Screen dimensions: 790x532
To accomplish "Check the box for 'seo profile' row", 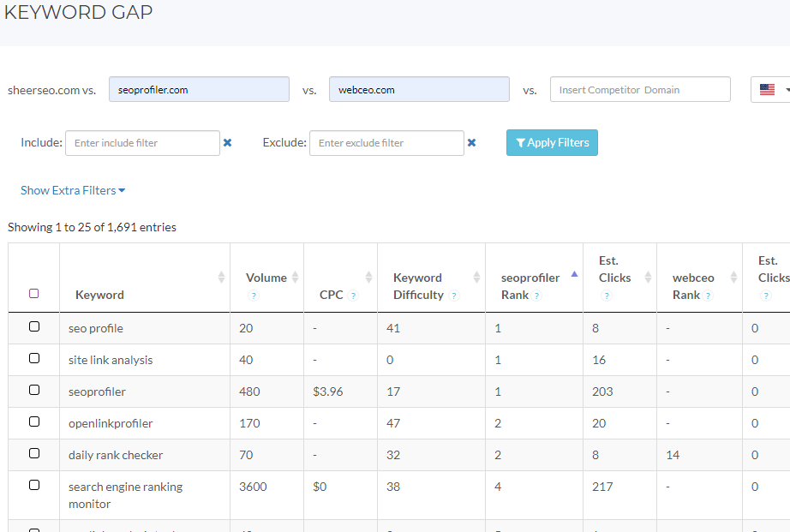I will [34, 326].
